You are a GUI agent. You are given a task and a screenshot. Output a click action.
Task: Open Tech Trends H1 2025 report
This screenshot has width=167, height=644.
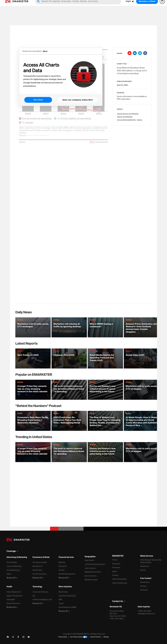point(33,359)
